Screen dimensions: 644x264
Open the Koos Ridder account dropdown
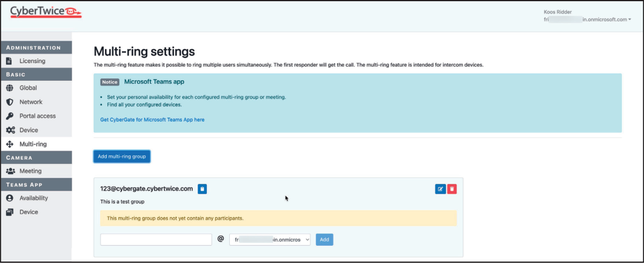click(587, 16)
